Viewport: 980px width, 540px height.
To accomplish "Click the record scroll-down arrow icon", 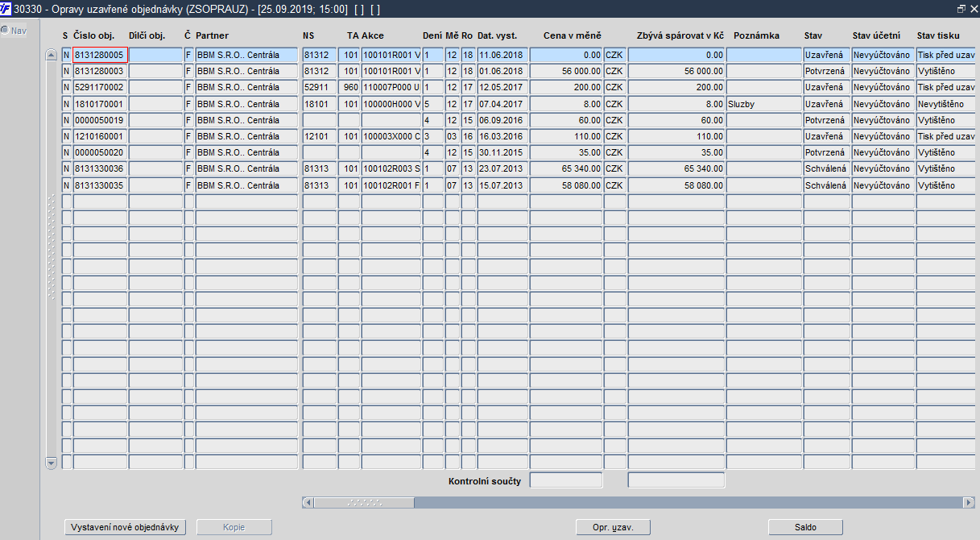I will pyautogui.click(x=52, y=463).
